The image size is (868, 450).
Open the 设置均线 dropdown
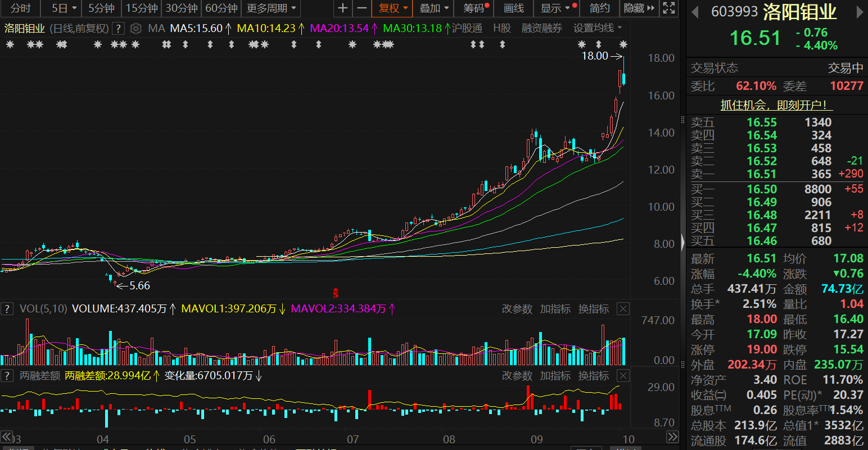tap(597, 28)
